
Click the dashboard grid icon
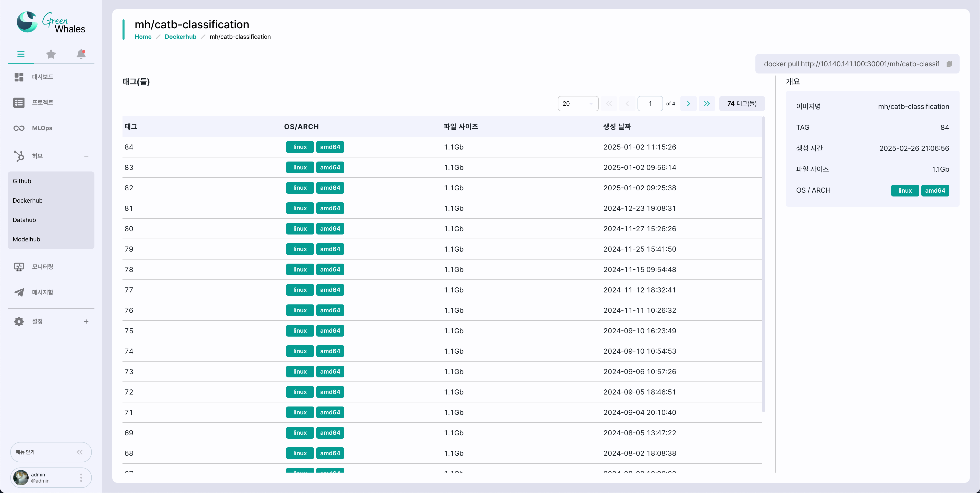click(x=19, y=77)
